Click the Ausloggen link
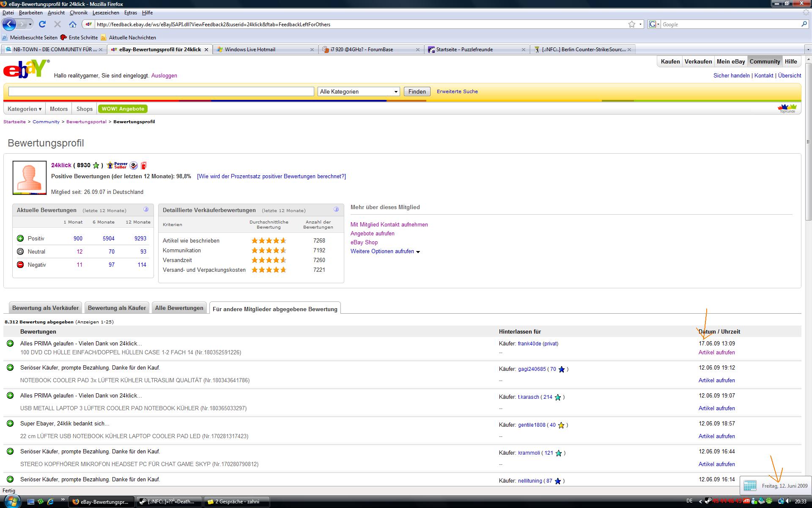This screenshot has height=508, width=812. pyautogui.click(x=164, y=75)
